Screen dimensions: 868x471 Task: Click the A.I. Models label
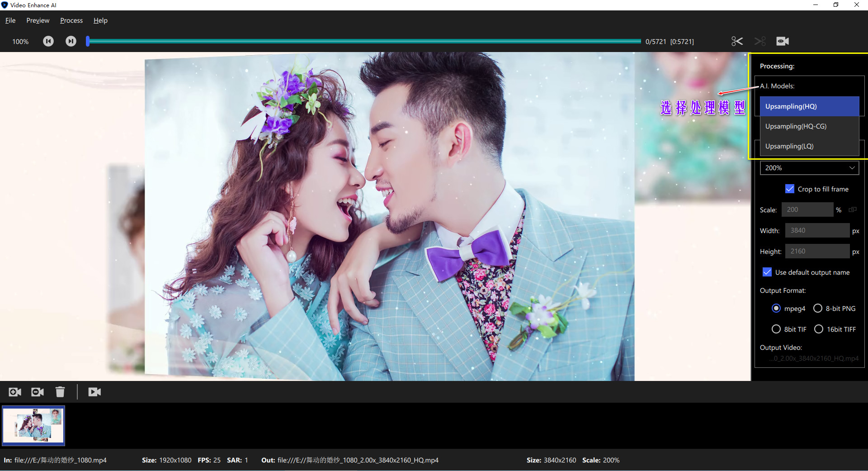click(777, 86)
